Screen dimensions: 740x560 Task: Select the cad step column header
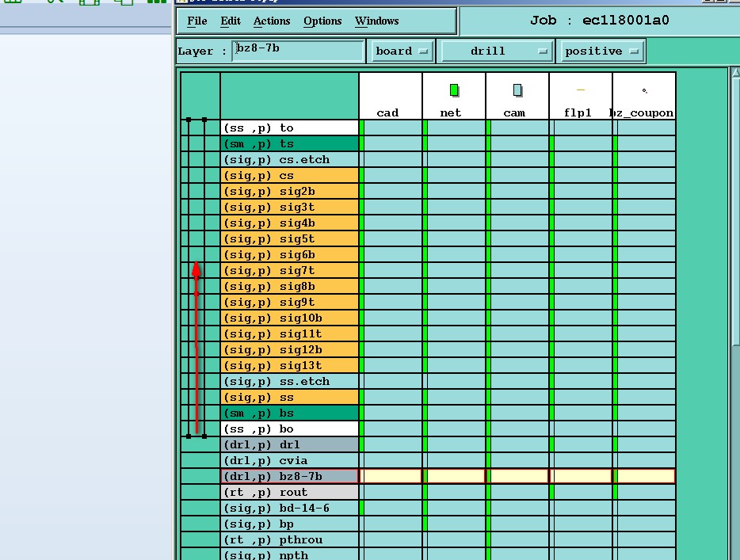click(x=391, y=96)
